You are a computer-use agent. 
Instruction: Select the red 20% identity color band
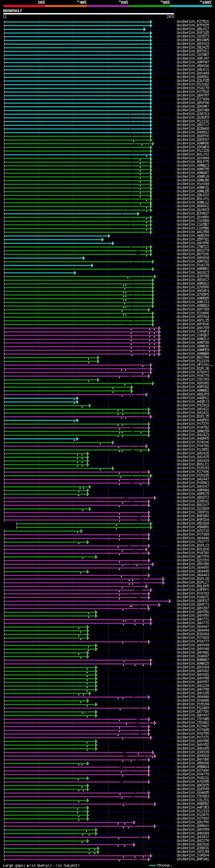[24, 6]
